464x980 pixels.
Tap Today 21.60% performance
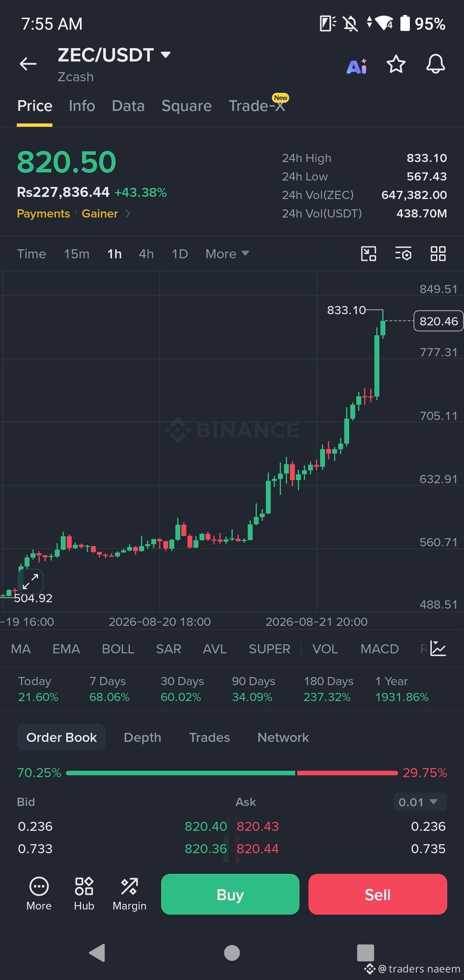(38, 689)
